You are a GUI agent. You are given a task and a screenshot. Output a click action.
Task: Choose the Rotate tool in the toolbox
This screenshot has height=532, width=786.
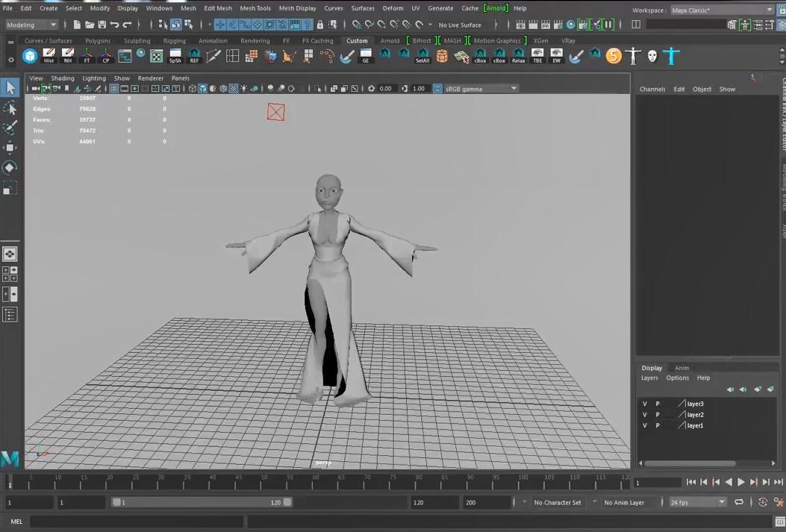point(10,167)
